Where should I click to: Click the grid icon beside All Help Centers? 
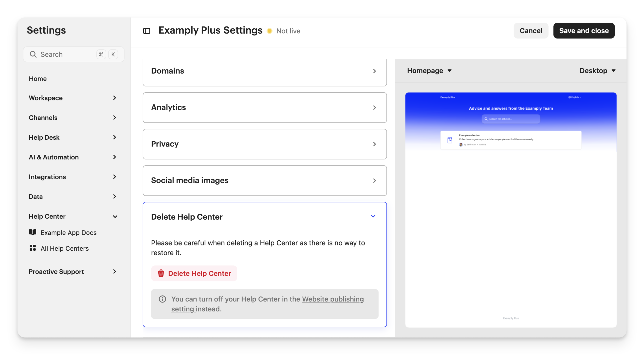(33, 248)
